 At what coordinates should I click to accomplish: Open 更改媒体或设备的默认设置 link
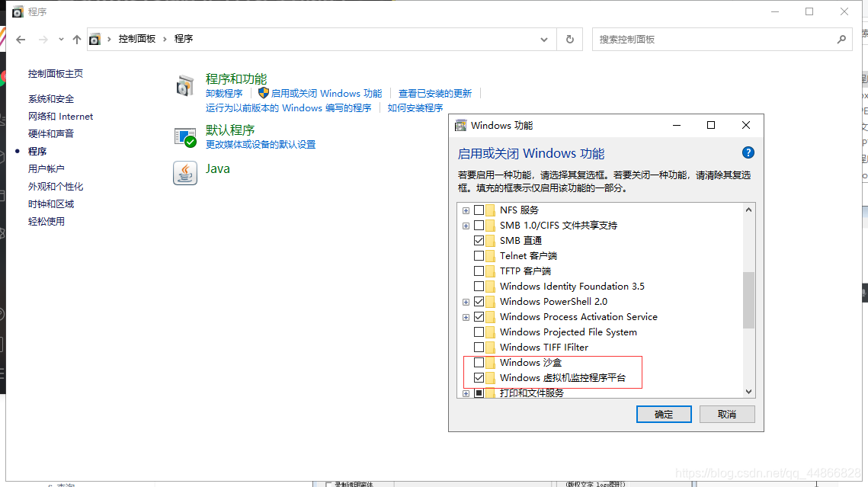pyautogui.click(x=261, y=145)
